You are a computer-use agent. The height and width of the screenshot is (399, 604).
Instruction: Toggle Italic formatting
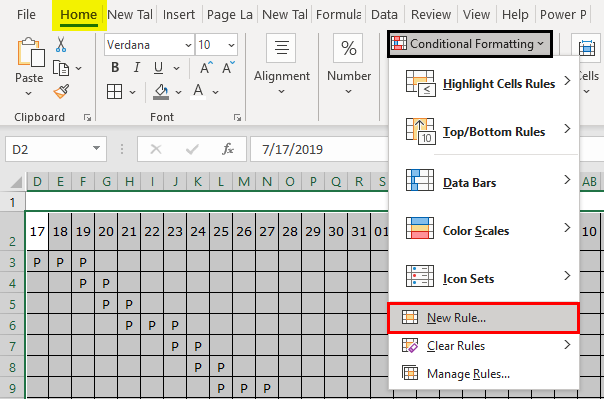pyautogui.click(x=136, y=68)
